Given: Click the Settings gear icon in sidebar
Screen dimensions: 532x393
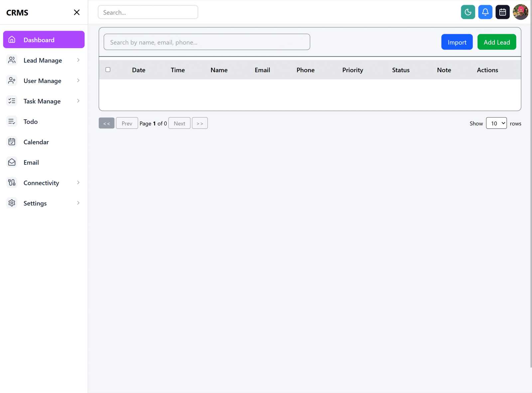Looking at the screenshot, I should 12,203.
